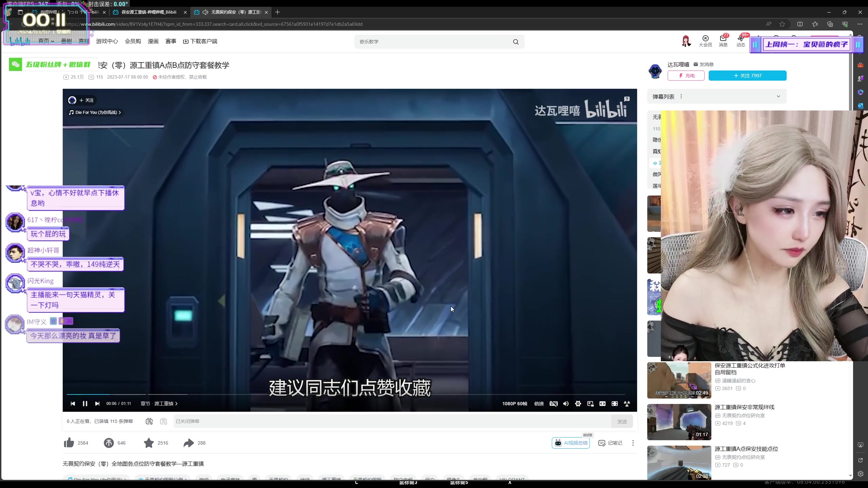
Task: Switch to the 保安源工重镇 browser tab
Action: point(149,12)
